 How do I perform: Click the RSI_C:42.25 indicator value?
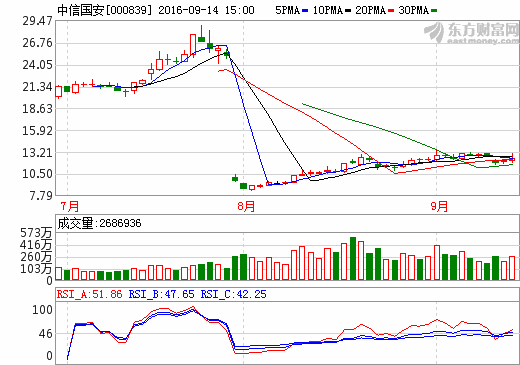click(233, 294)
